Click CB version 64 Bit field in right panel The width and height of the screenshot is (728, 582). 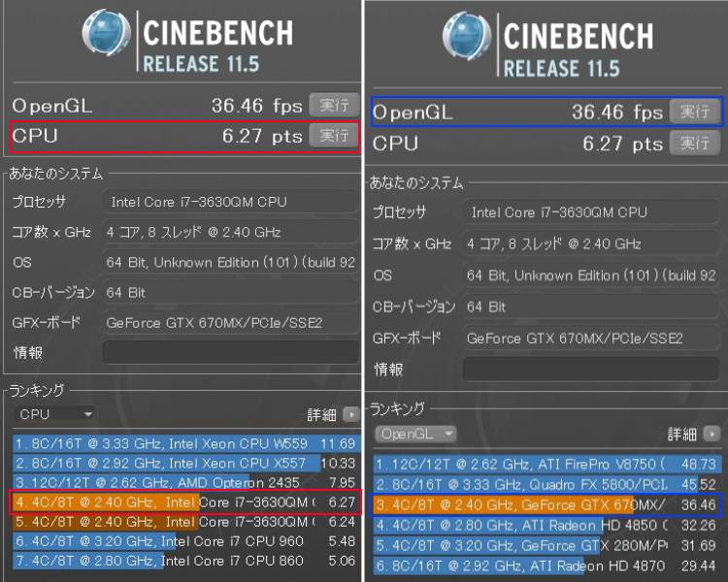(591, 307)
